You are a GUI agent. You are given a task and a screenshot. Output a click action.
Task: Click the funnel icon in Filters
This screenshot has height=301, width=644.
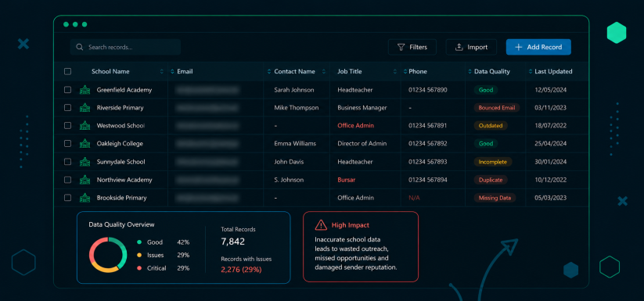pyautogui.click(x=401, y=47)
